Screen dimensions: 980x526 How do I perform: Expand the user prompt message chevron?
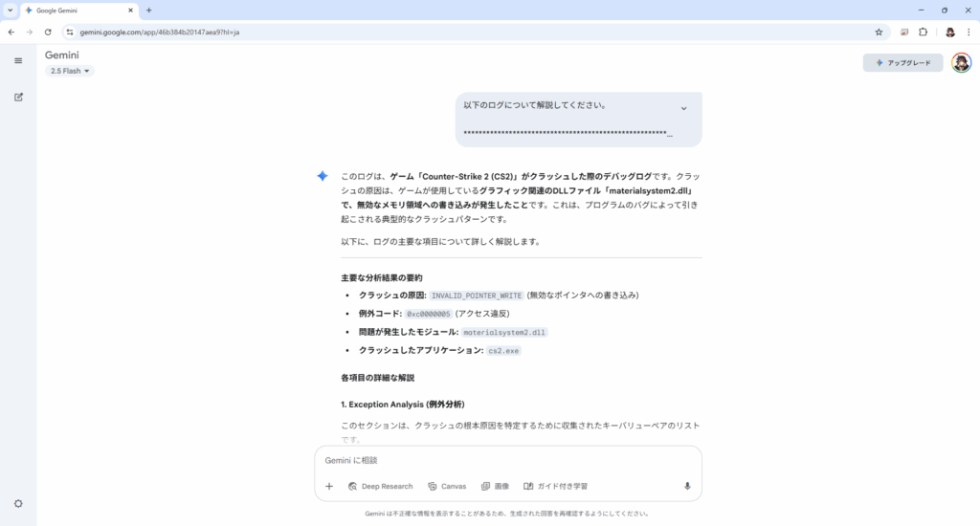683,109
